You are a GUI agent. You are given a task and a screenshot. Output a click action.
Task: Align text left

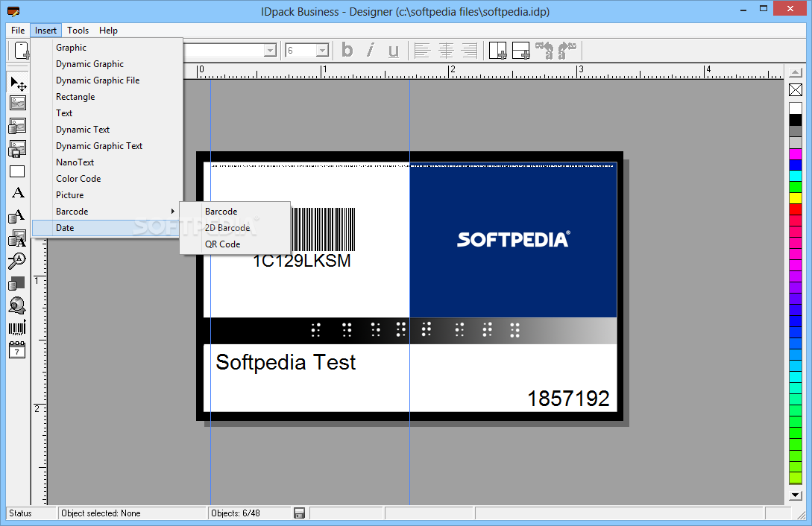(422, 51)
